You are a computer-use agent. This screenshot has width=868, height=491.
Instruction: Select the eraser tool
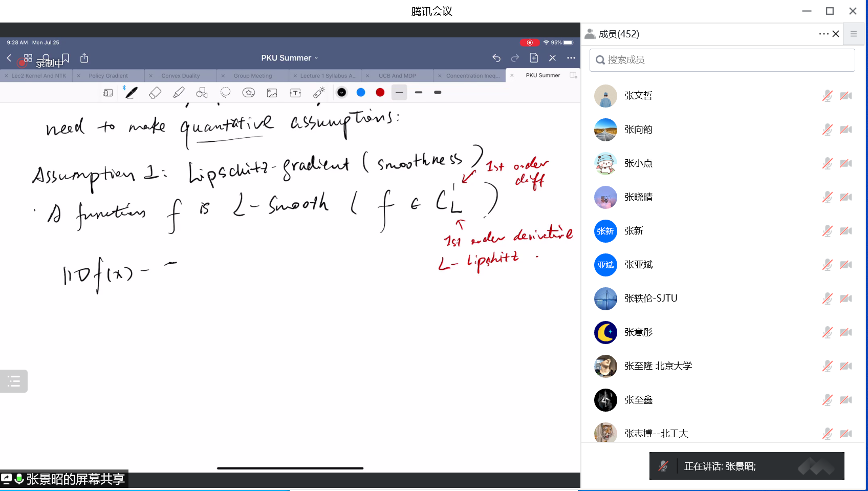click(155, 93)
